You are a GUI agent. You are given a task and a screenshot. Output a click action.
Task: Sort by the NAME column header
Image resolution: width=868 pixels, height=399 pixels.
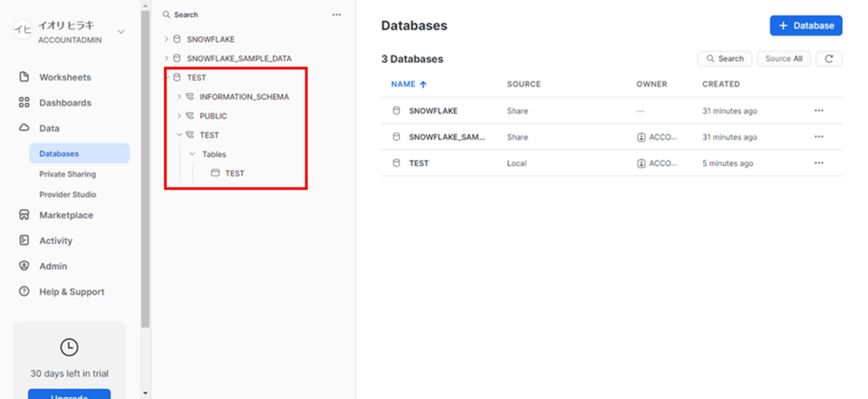[x=403, y=84]
